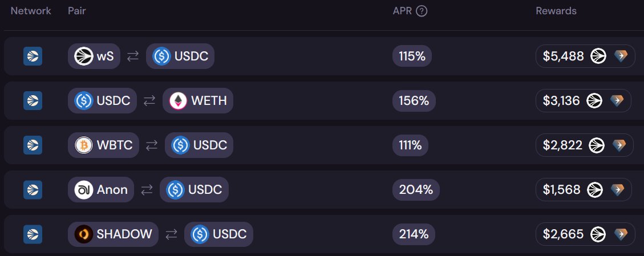The image size is (644, 256).
Task: Click the Sonic network icon in the wS/USDC row
Action: [33, 56]
